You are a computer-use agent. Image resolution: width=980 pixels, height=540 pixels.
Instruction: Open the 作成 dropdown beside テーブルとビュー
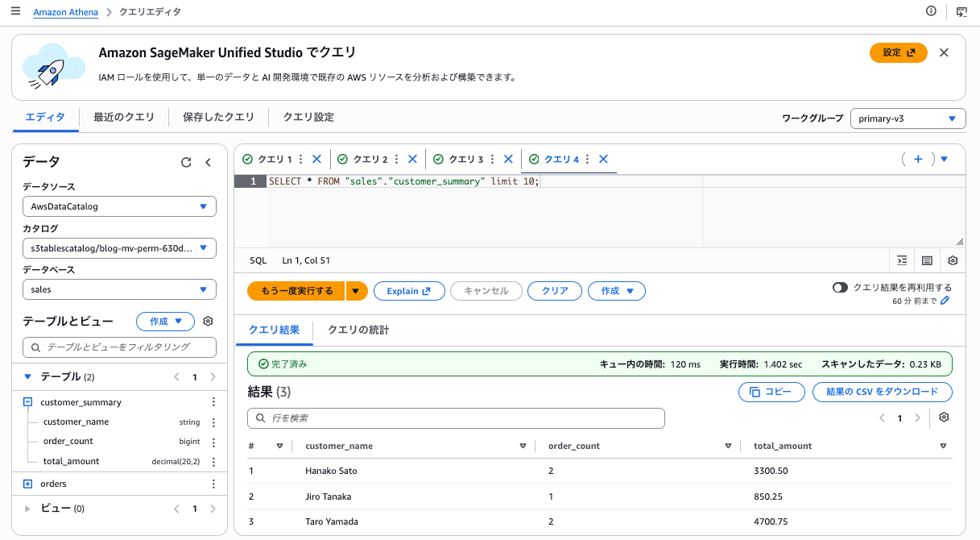pyautogui.click(x=165, y=321)
